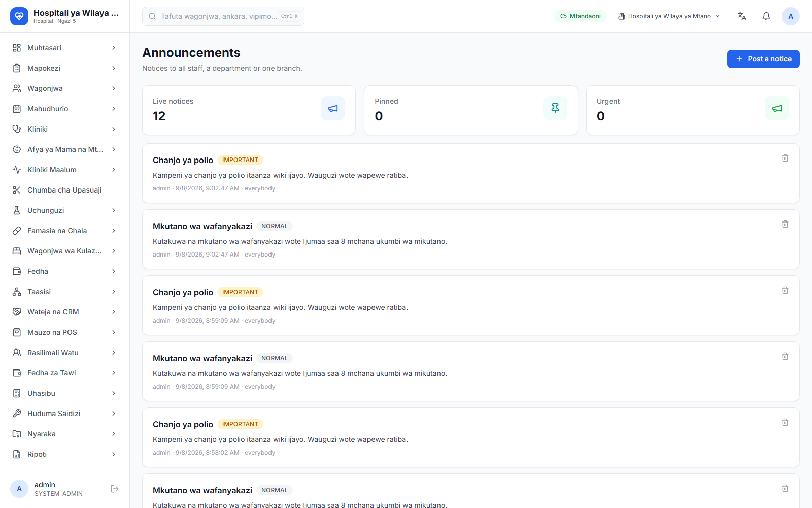
Task: Expand the Nyaraka chevron
Action: (x=114, y=434)
